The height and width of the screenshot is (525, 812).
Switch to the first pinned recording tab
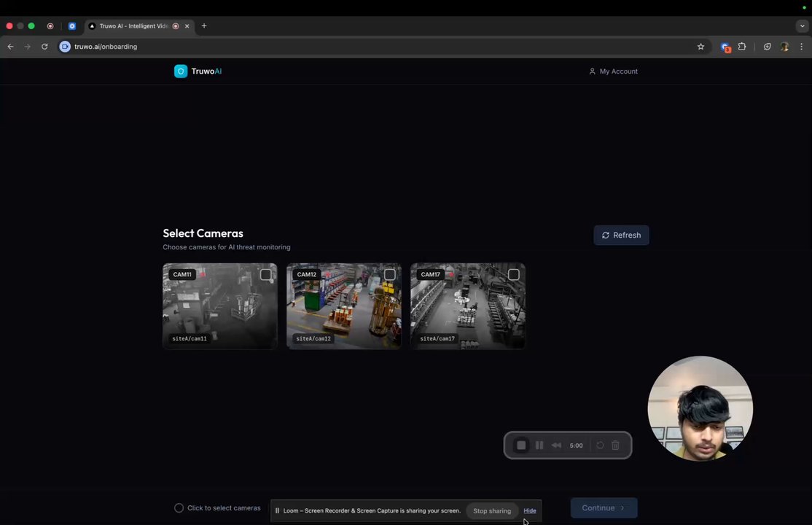[50, 26]
